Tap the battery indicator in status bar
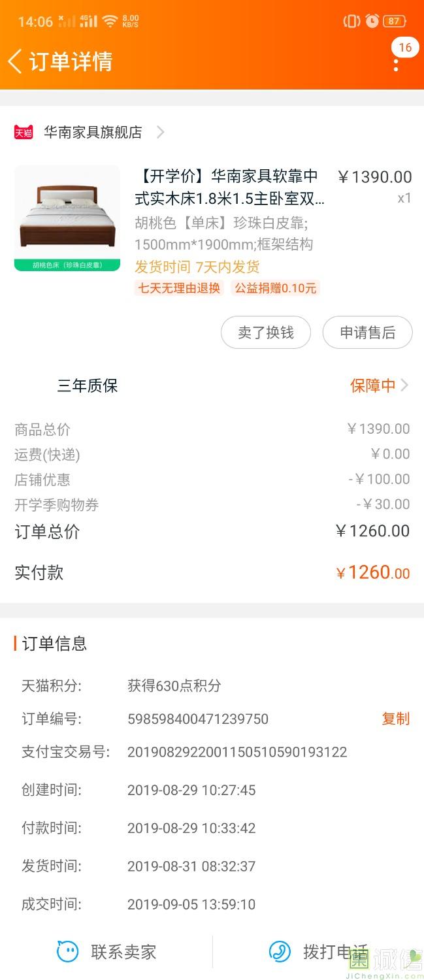424x980 pixels. 394,21
